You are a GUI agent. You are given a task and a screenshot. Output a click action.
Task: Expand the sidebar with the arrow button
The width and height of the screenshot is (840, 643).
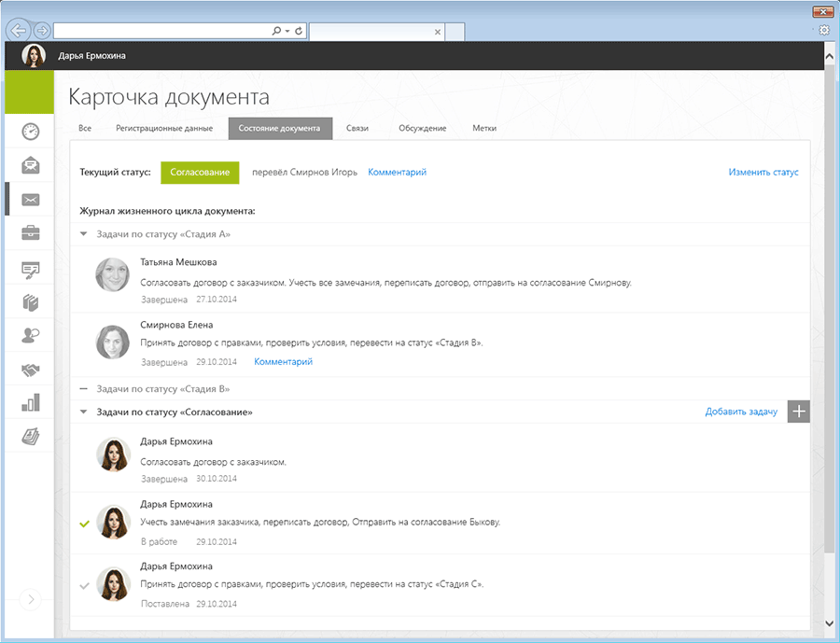point(31,600)
